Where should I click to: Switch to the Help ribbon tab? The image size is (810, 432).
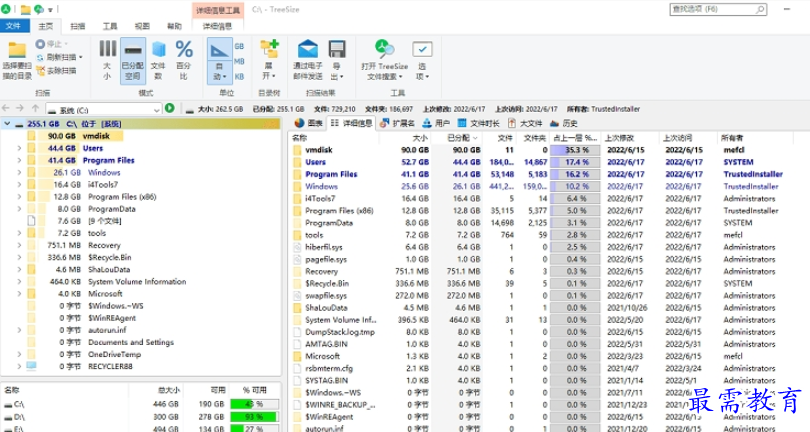click(x=174, y=26)
